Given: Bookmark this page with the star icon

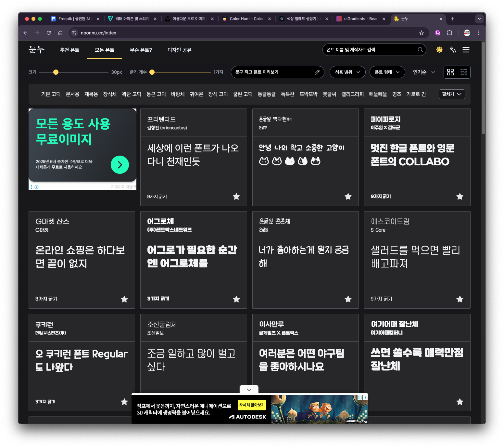Looking at the screenshot, I should click(x=422, y=33).
